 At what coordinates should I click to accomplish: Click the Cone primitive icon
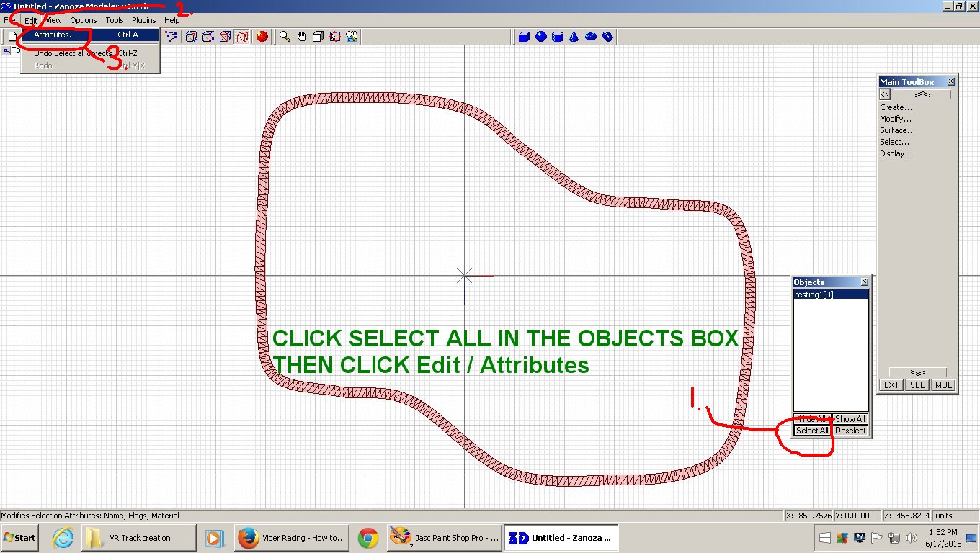pyautogui.click(x=574, y=36)
